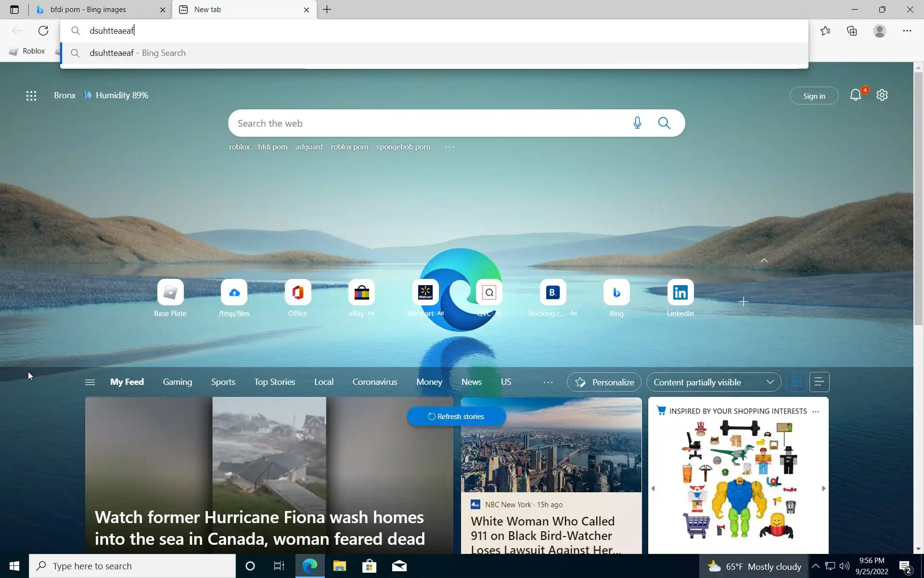Open the app launcher grid icon
924x578 pixels.
[x=31, y=96]
